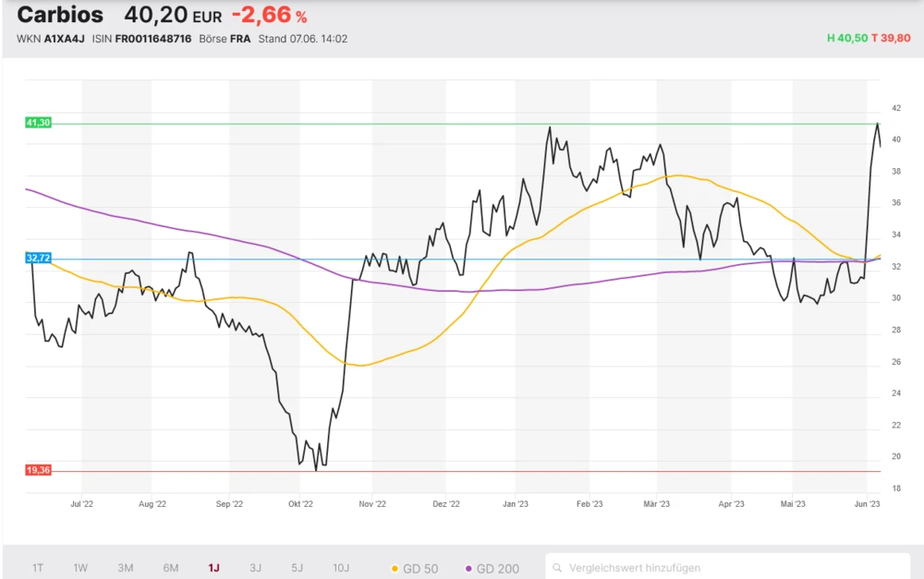This screenshot has height=579, width=924.
Task: Show the 5J five-year chart
Action: click(x=297, y=568)
